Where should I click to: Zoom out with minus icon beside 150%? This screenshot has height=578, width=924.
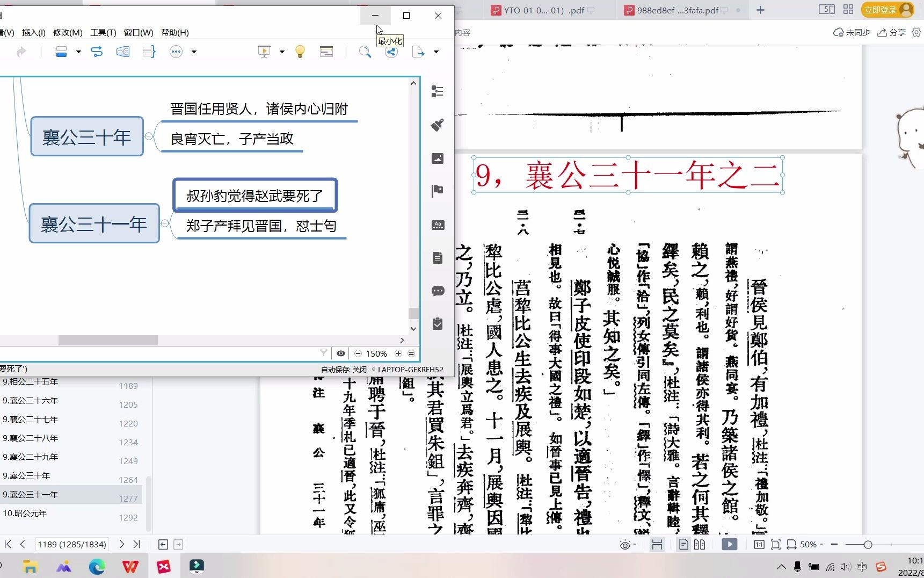pyautogui.click(x=358, y=353)
